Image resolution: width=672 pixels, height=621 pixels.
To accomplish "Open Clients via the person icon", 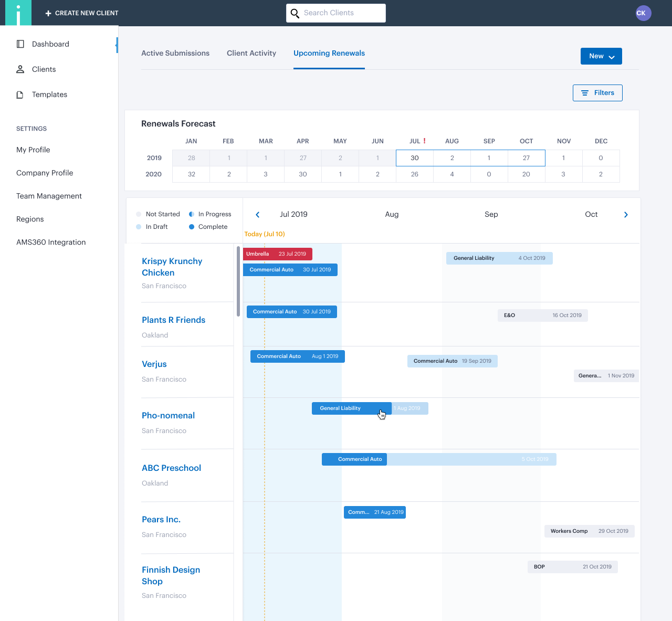I will point(20,69).
